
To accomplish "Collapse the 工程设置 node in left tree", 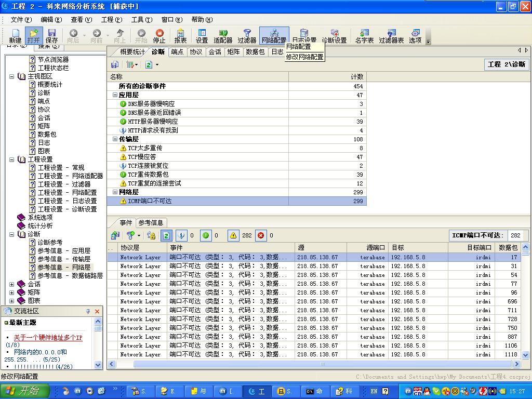I will click(x=12, y=159).
